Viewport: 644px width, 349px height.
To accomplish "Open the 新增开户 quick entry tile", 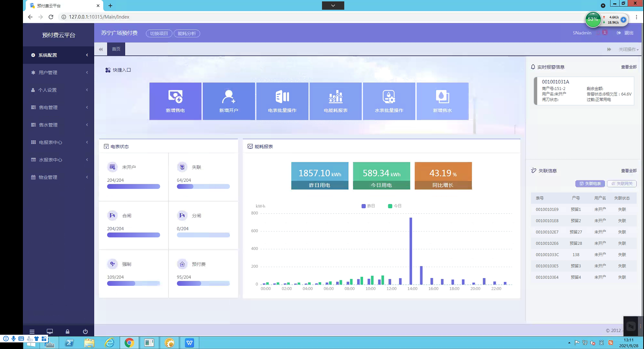I will point(229,101).
